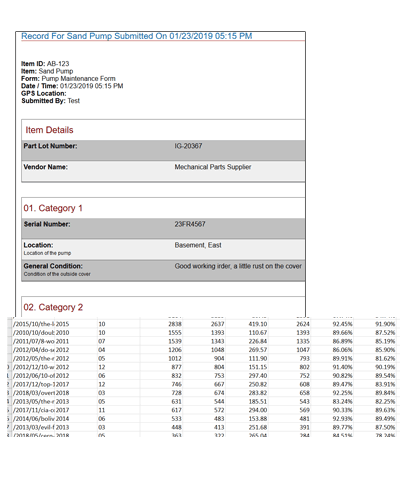Screen dimensions: 400x500
Task: Select spreadsheet cell '/2014/06/boliv'
Action: coord(34,419)
